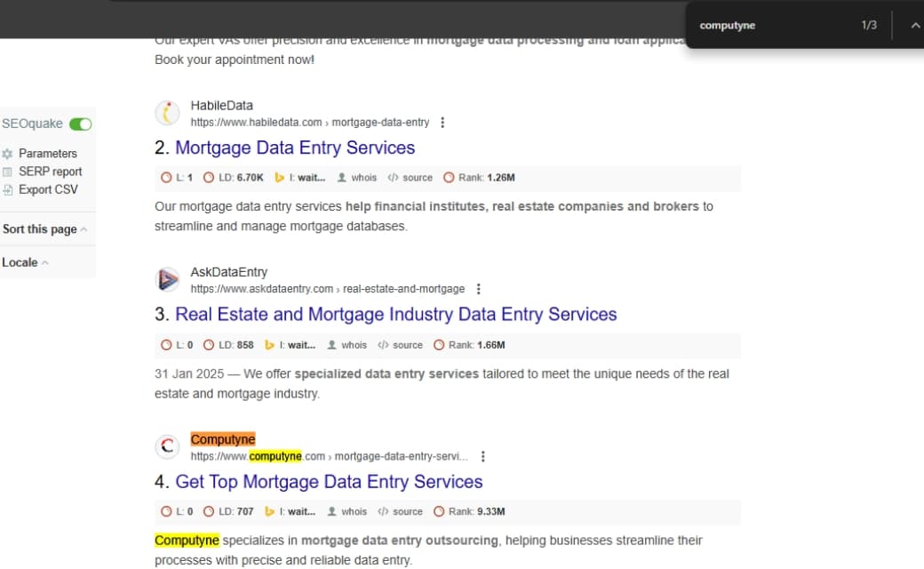Expand the Locale section
Image resolution: width=924 pixels, height=569 pixels.
[25, 262]
